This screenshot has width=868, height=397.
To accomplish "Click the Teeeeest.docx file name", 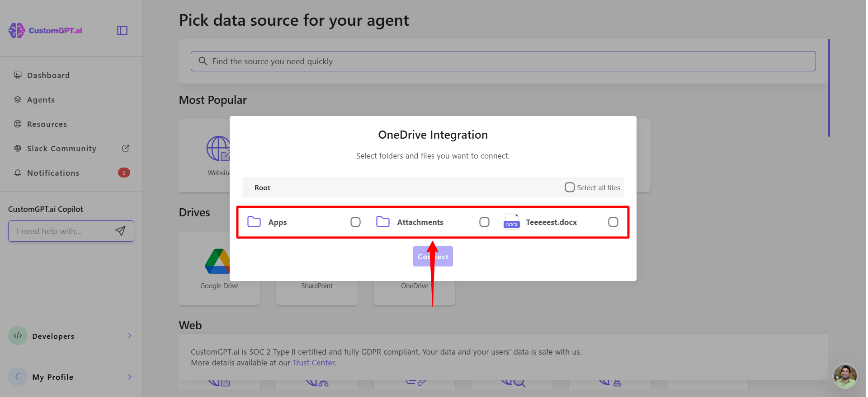I will click(552, 222).
